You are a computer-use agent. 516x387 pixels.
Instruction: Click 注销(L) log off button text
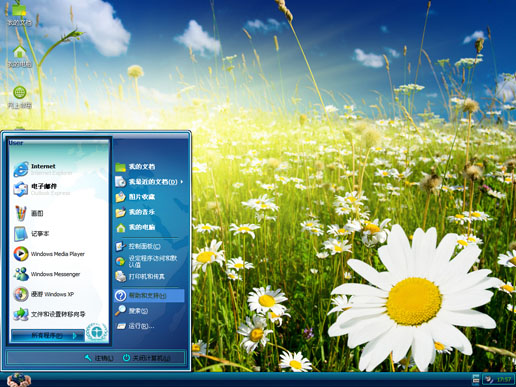click(104, 358)
